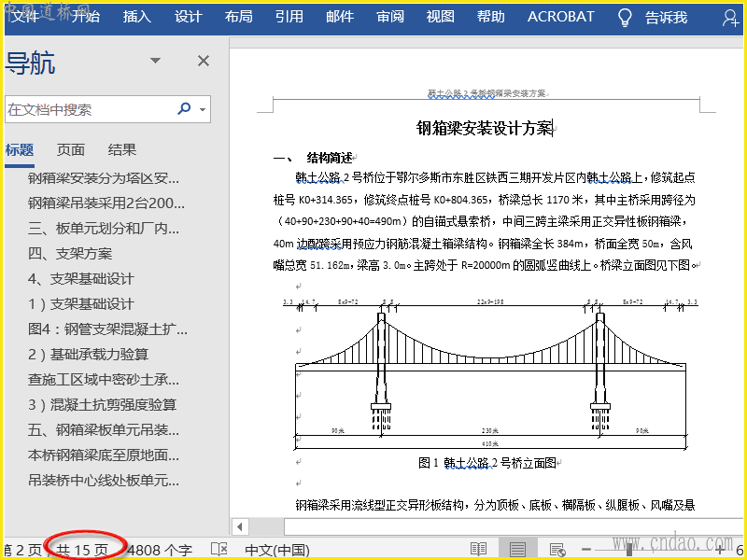The width and height of the screenshot is (747, 560).
Task: Click the 告诉我 search box
Action: click(666, 18)
